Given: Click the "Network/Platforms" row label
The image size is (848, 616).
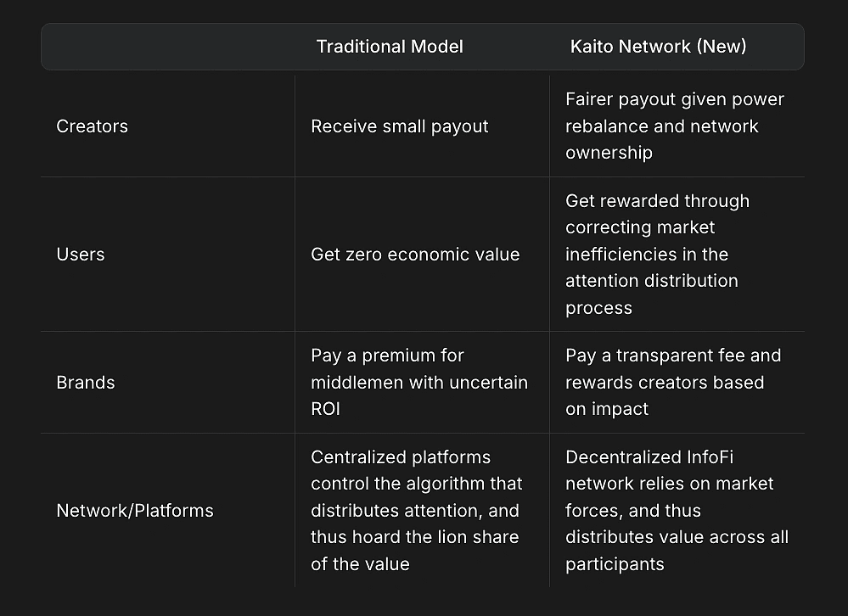Looking at the screenshot, I should [x=134, y=510].
